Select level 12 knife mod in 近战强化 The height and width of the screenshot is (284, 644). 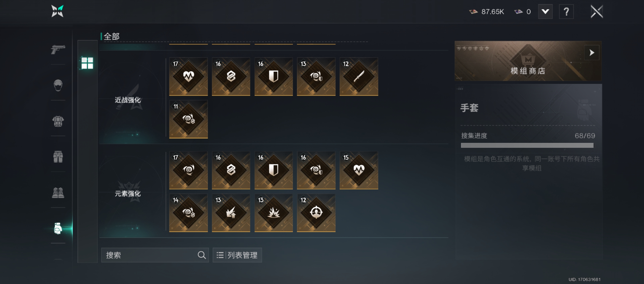(x=359, y=77)
